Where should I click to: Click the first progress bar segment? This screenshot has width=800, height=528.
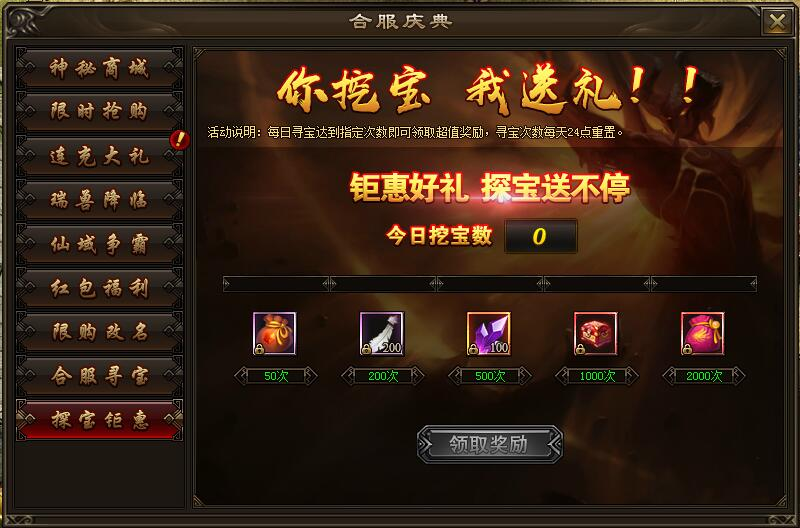pyautogui.click(x=276, y=284)
